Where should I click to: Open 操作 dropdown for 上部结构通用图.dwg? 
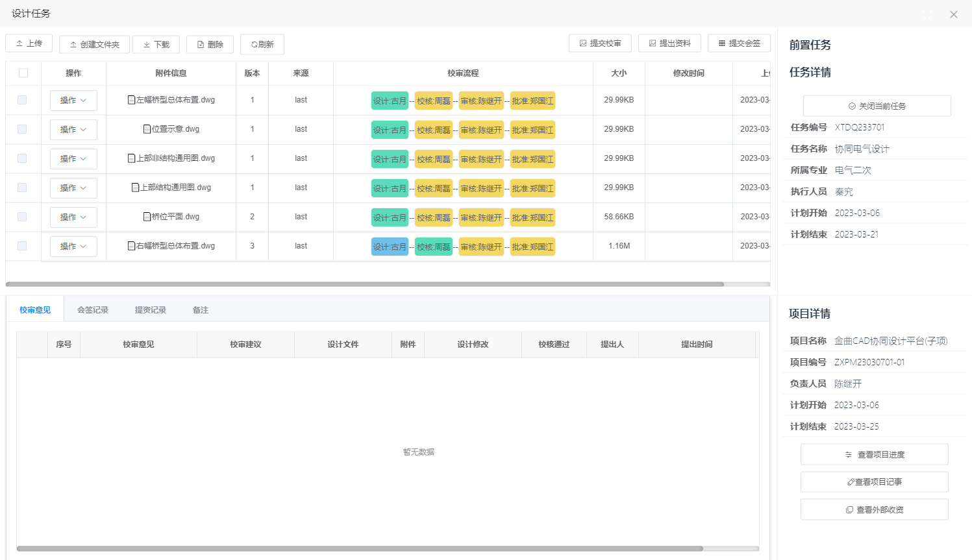coord(73,188)
